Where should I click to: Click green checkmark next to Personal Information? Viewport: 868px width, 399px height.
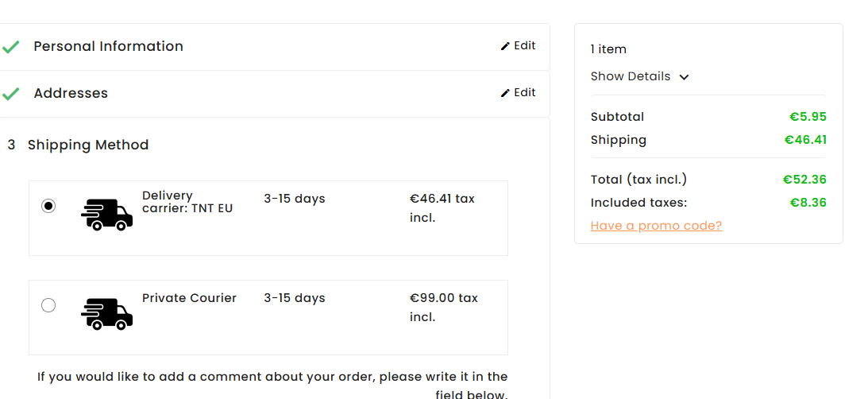(11, 47)
